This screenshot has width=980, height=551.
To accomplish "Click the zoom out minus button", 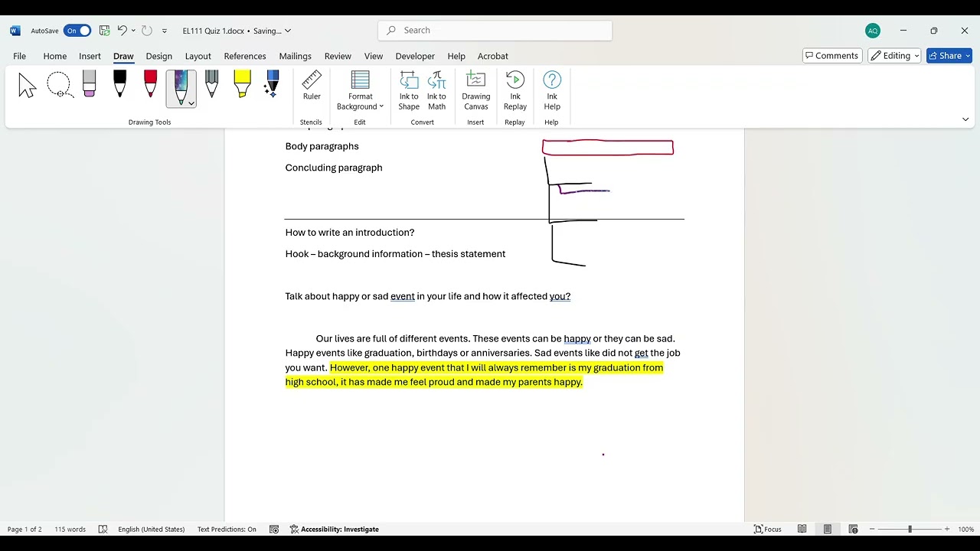I will click(x=872, y=530).
